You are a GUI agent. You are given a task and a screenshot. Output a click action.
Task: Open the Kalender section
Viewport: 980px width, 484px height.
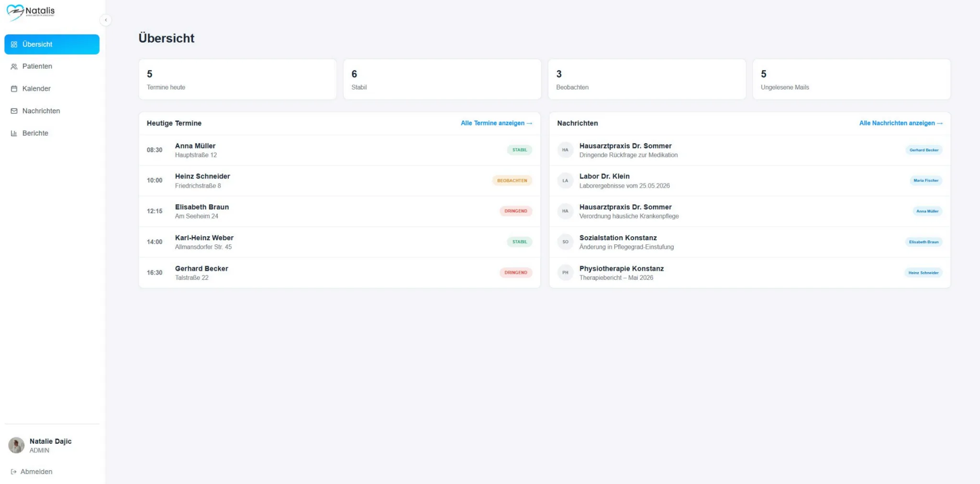(52, 89)
